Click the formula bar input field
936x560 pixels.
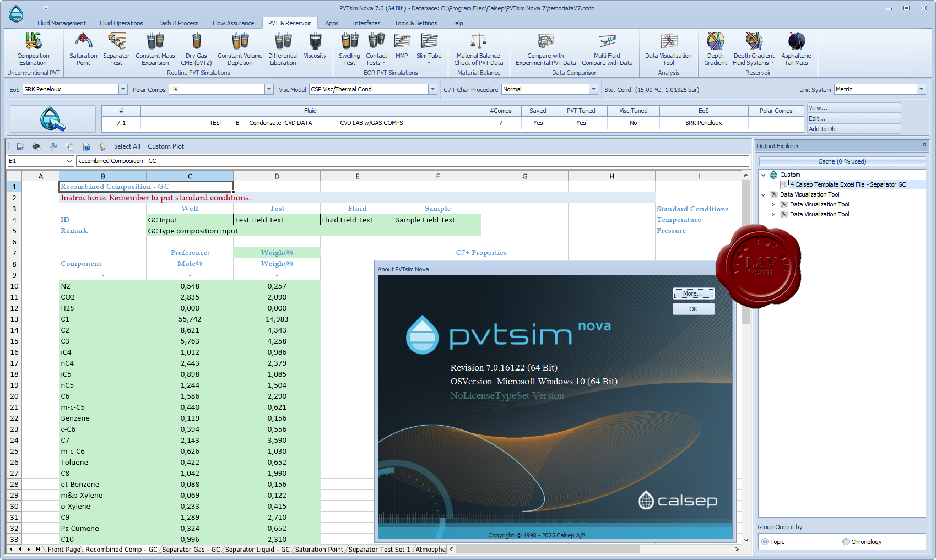[412, 161]
